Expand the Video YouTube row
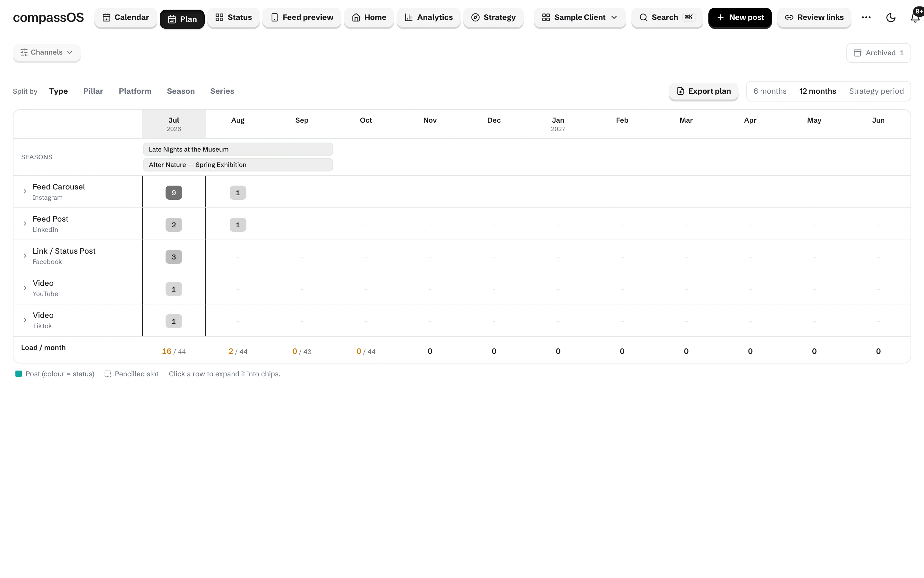The height and width of the screenshot is (578, 924). click(25, 288)
